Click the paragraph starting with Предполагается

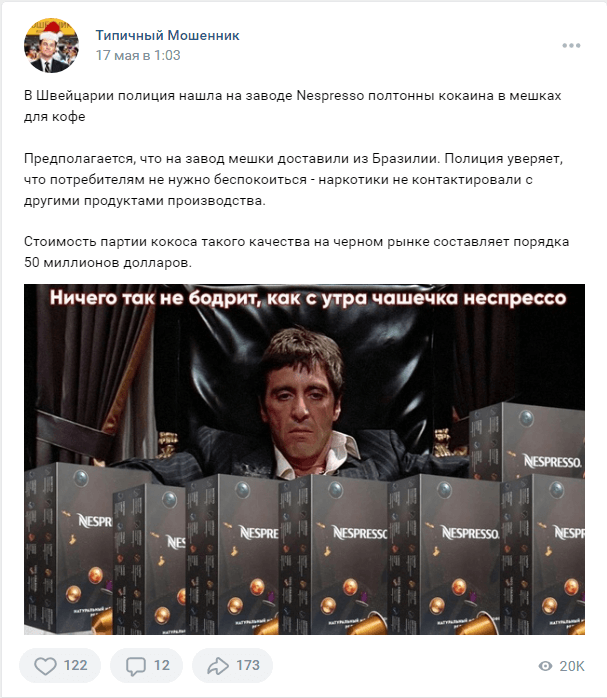(294, 179)
